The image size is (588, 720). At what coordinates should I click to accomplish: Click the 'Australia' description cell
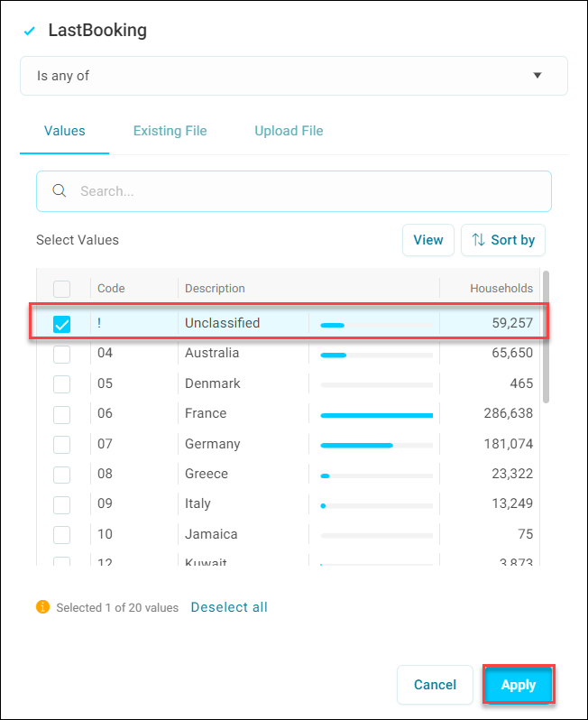(212, 353)
